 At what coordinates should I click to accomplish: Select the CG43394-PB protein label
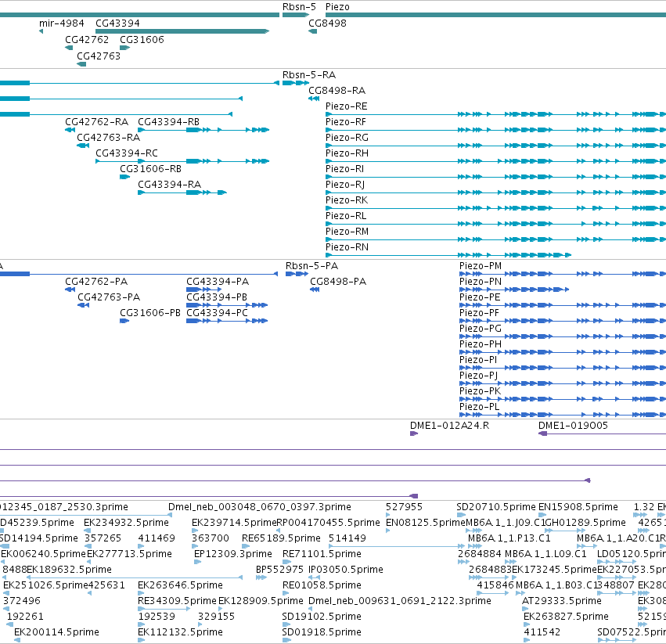[x=217, y=297]
